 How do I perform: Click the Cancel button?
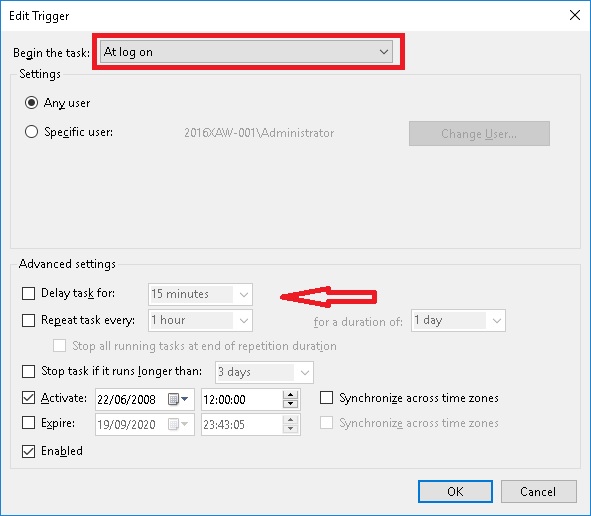[539, 492]
